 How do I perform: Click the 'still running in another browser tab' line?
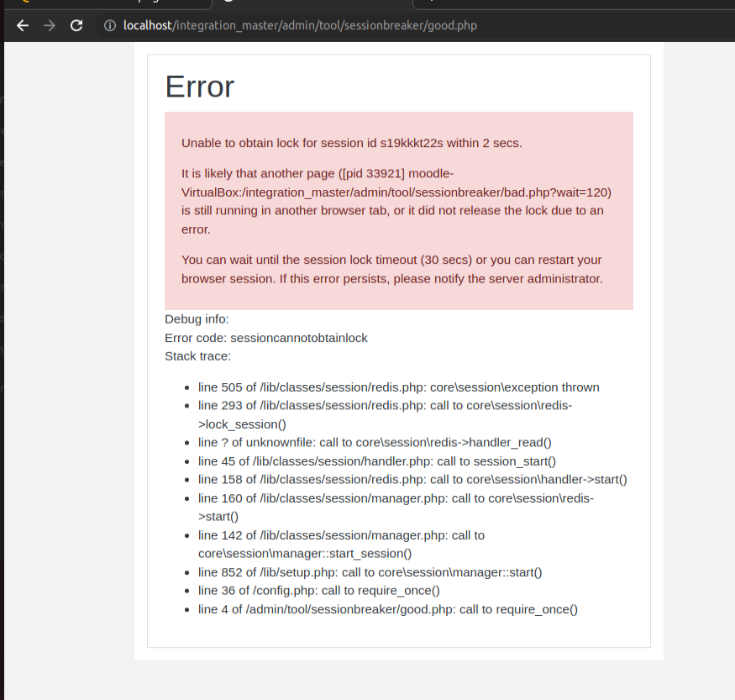coord(392,211)
